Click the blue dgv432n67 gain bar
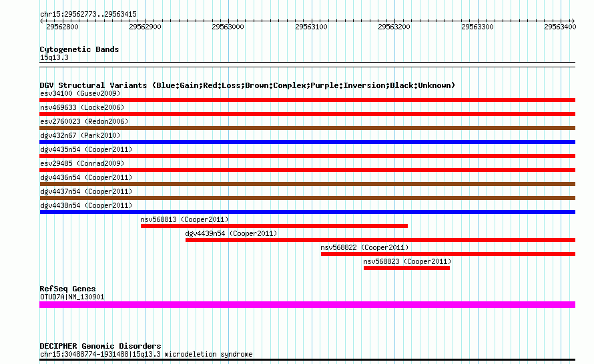594x364 pixels. [x=307, y=142]
